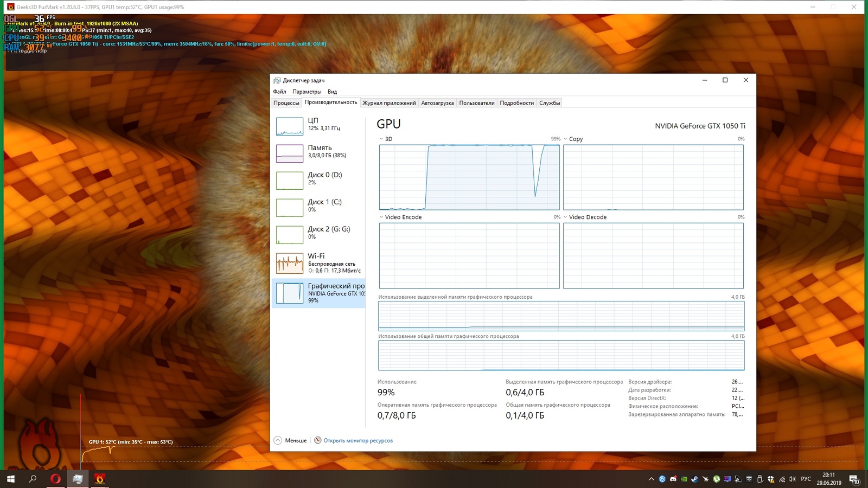Open the Start menu

point(11,479)
